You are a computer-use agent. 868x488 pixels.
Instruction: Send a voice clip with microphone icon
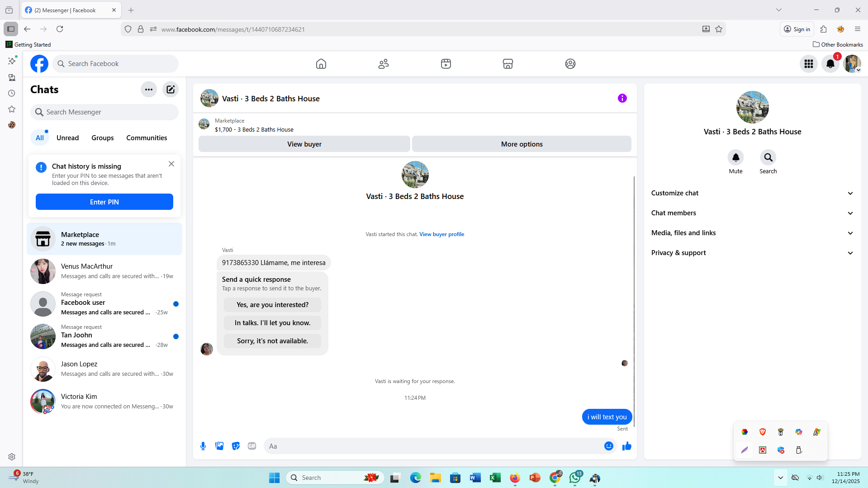pyautogui.click(x=203, y=446)
